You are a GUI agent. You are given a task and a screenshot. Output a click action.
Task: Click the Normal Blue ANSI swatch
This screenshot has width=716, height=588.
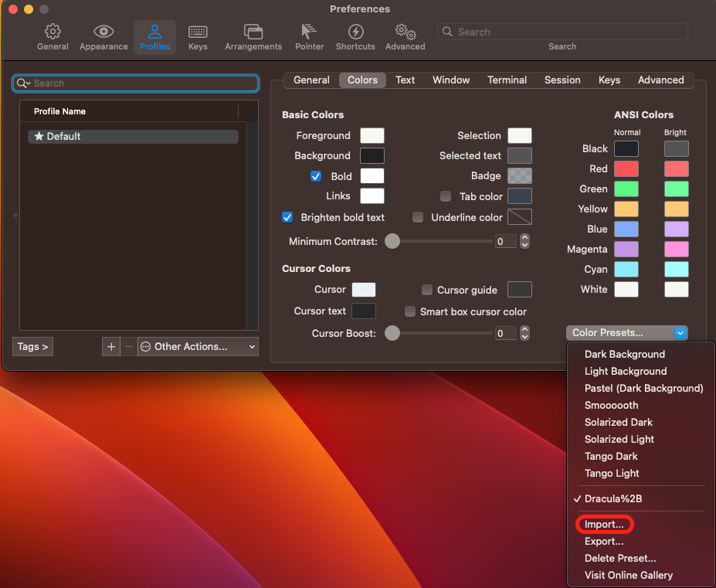click(626, 229)
